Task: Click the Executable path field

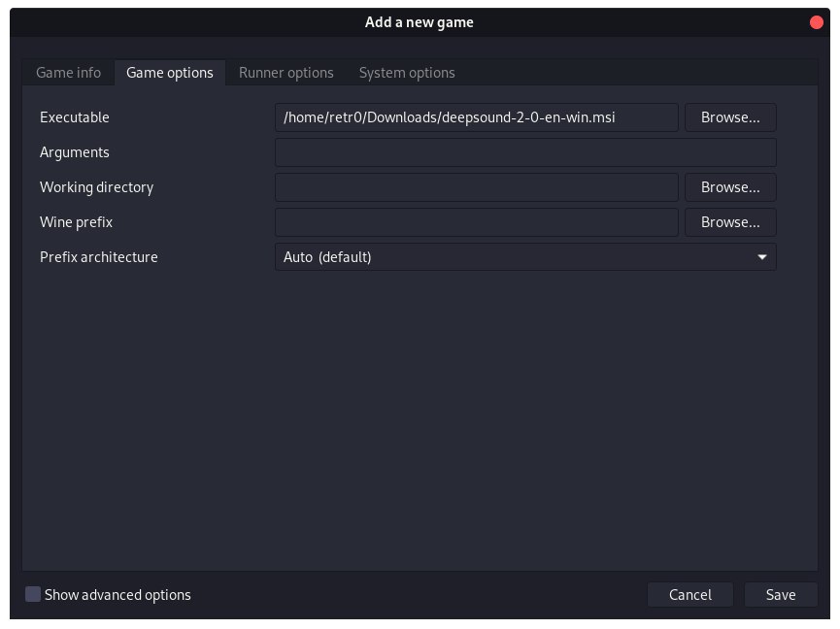Action: pos(476,117)
